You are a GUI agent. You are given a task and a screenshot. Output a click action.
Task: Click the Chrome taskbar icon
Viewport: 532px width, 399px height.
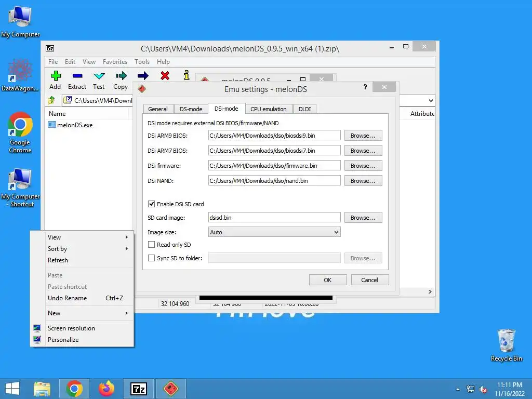(x=74, y=389)
